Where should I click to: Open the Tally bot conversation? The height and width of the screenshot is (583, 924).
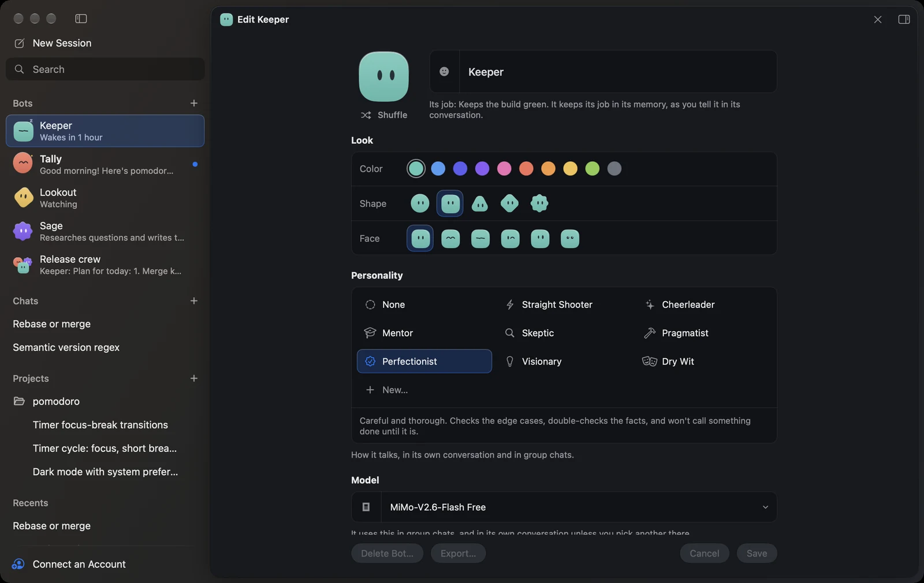[105, 164]
